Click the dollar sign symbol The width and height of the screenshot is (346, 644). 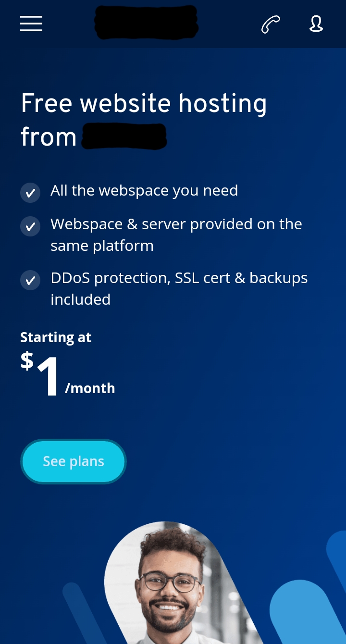click(27, 360)
